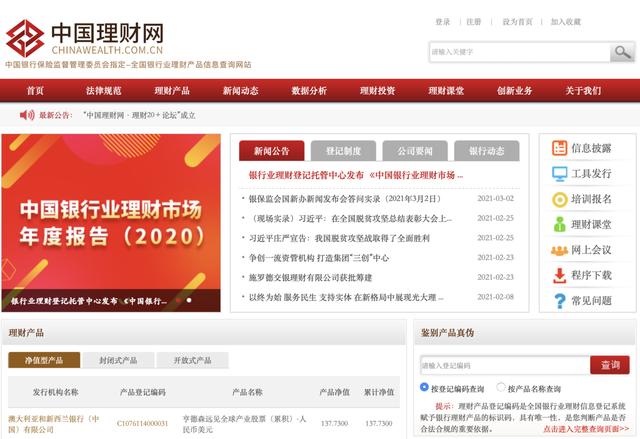Switch to the 新闻公告 tab
The width and height of the screenshot is (640, 439).
pyautogui.click(x=272, y=151)
